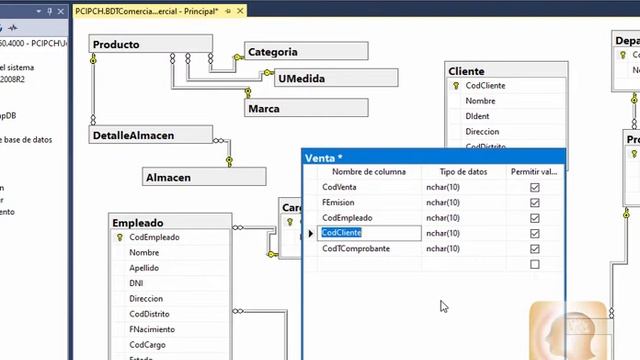Viewport: 640px width, 360px height.
Task: Click the primary key icon of CodCliente in Cliente
Action: tap(456, 86)
